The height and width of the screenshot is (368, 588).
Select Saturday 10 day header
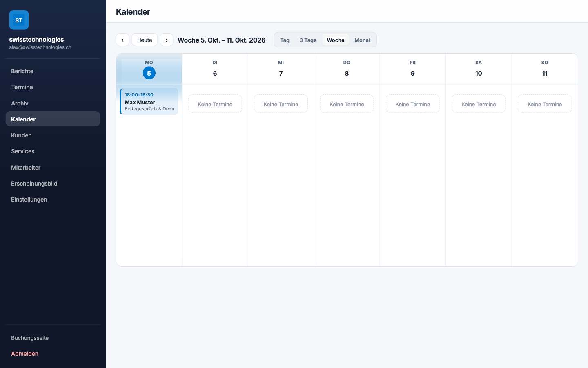pyautogui.click(x=479, y=69)
